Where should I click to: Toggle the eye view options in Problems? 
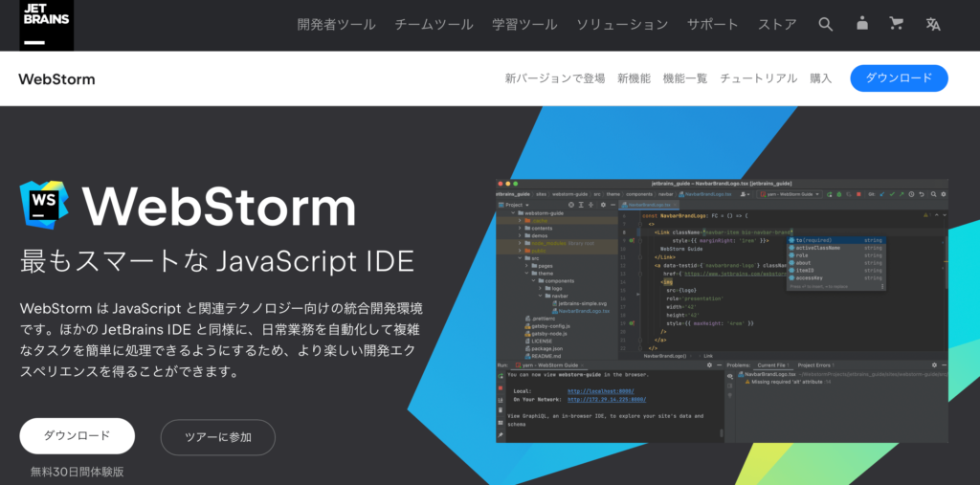tap(730, 376)
